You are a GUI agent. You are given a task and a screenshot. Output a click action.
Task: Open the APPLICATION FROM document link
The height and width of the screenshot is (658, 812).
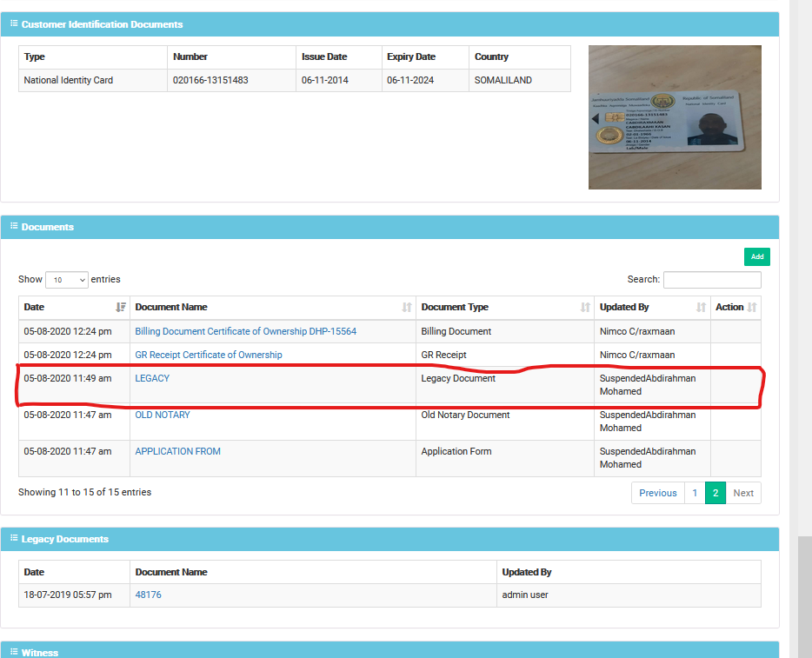click(177, 451)
